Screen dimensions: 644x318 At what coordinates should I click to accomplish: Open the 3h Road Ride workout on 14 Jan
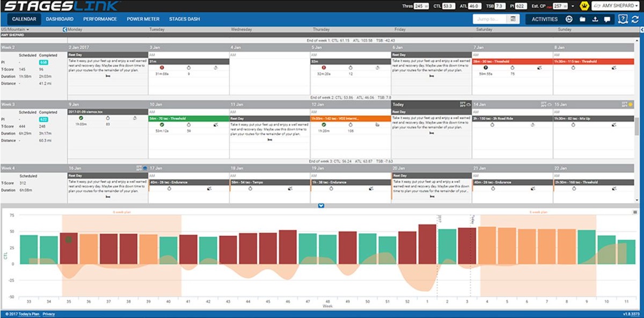pos(512,118)
